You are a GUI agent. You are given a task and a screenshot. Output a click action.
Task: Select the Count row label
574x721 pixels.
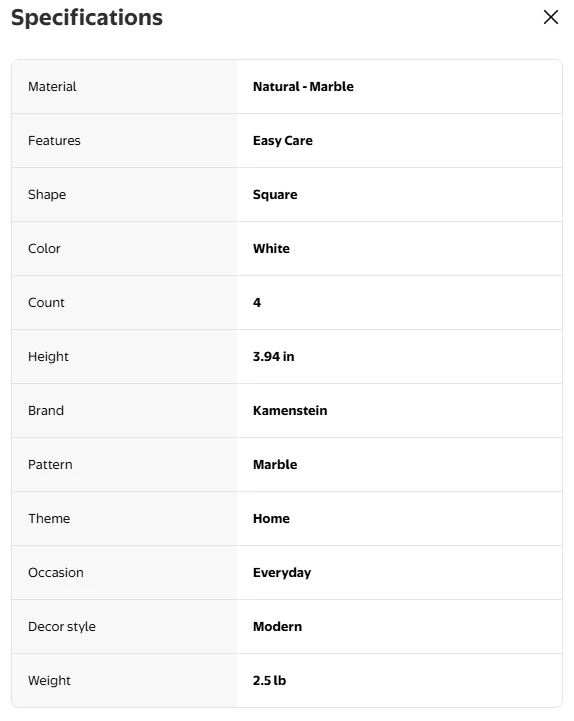click(46, 303)
